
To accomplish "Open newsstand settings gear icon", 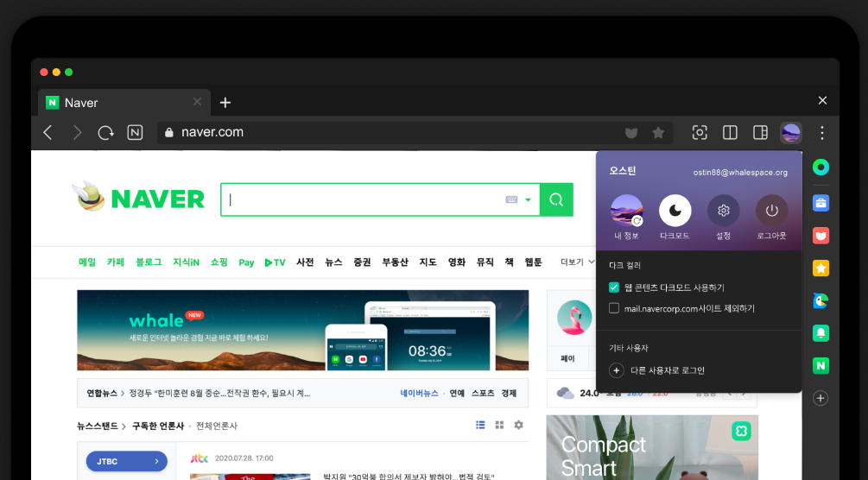I will coord(519,425).
